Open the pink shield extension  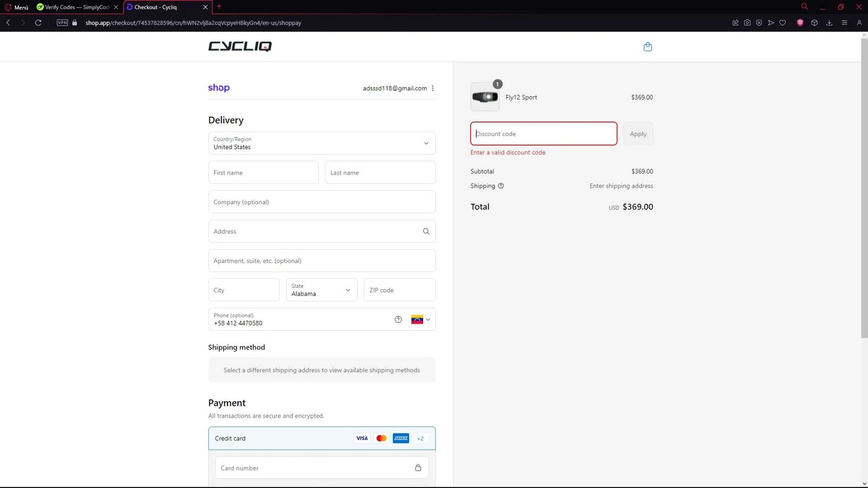[x=800, y=23]
